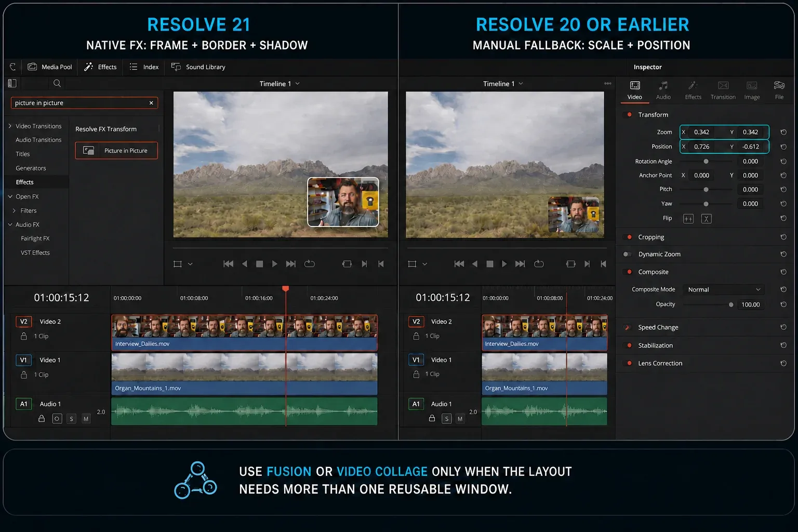Click the Position Y value field

(x=751, y=147)
